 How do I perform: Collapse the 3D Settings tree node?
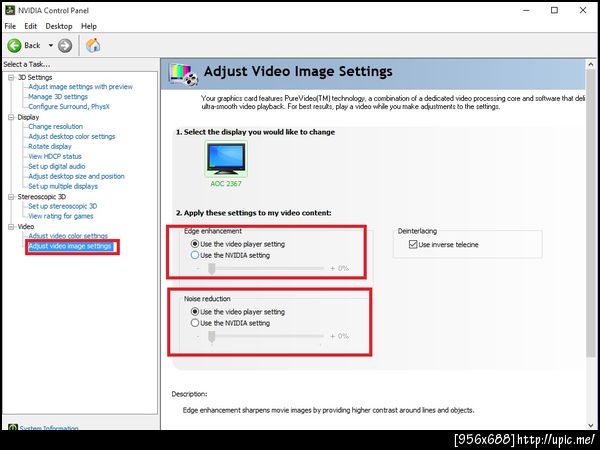pos(11,77)
